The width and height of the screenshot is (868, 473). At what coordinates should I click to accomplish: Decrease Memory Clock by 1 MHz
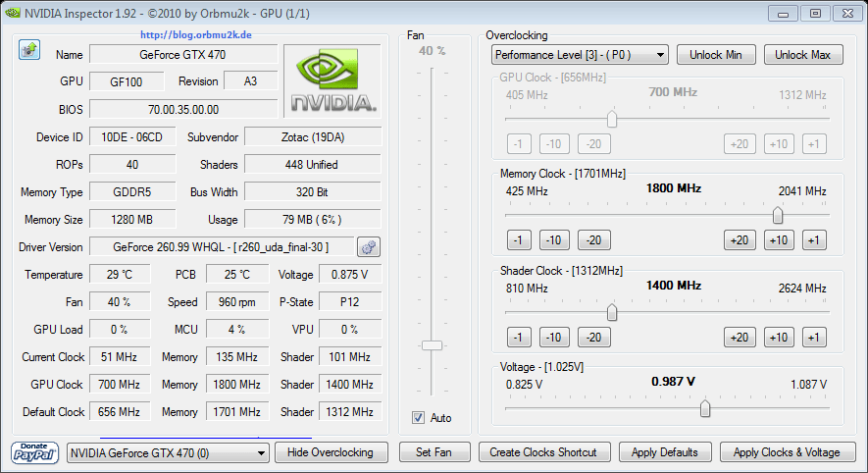coord(519,240)
